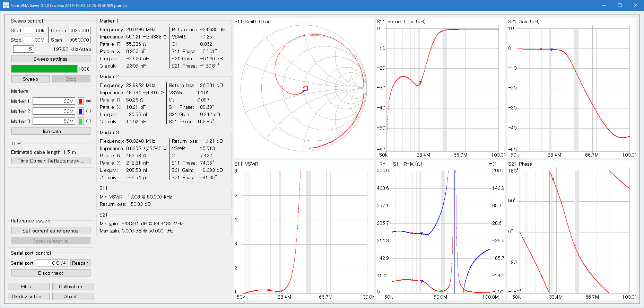
Task: Click the Marker 1 frequency field
Action: [54, 101]
